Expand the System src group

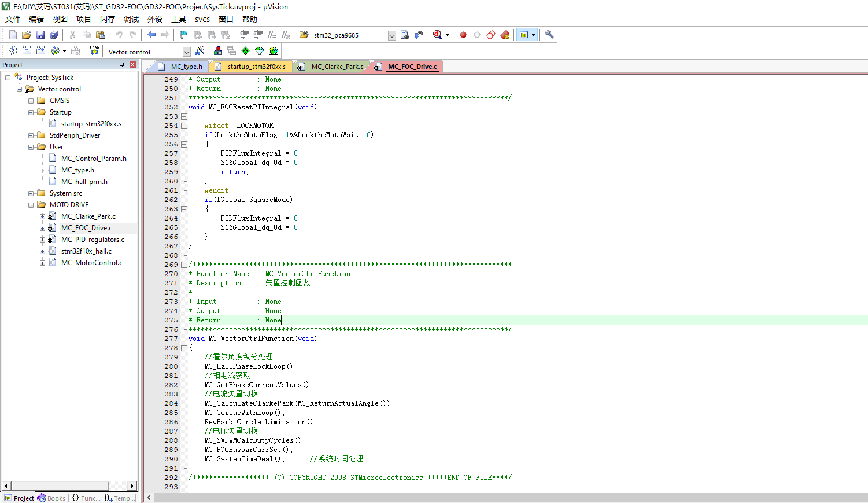tap(31, 193)
